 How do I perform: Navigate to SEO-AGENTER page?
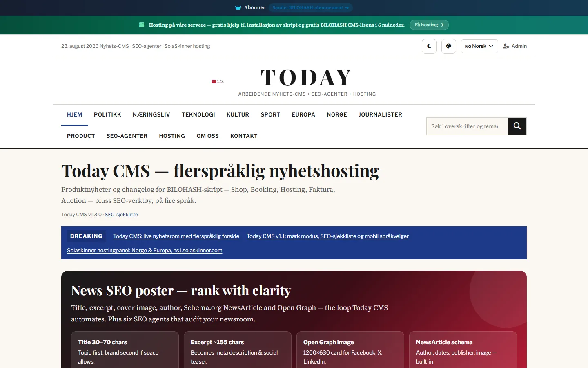click(127, 136)
